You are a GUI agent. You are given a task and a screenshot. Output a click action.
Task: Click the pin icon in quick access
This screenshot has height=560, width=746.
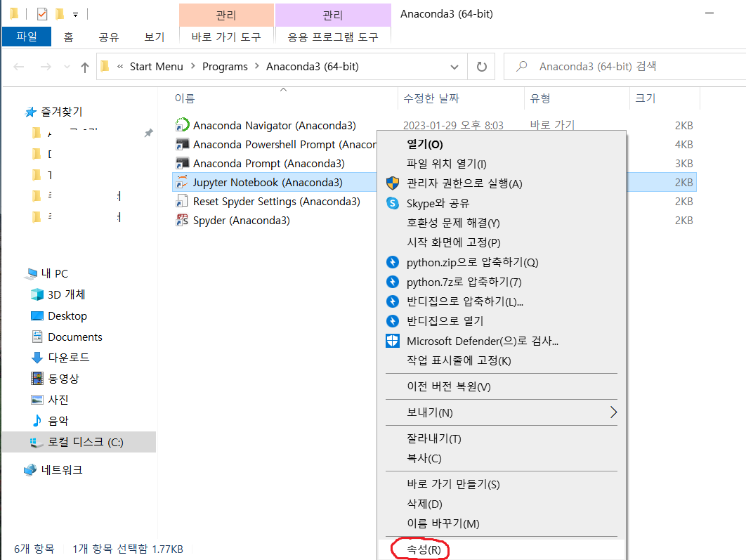point(149,133)
